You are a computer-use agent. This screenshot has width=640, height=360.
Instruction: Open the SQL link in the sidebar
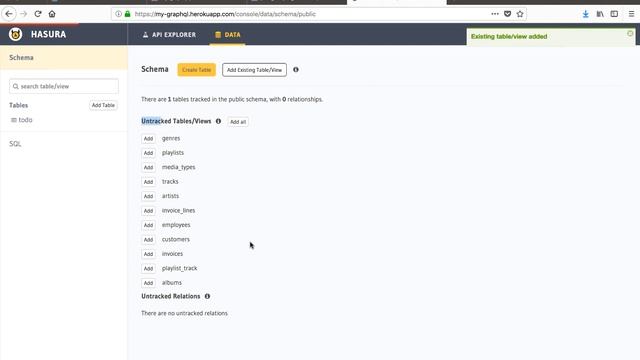[15, 144]
